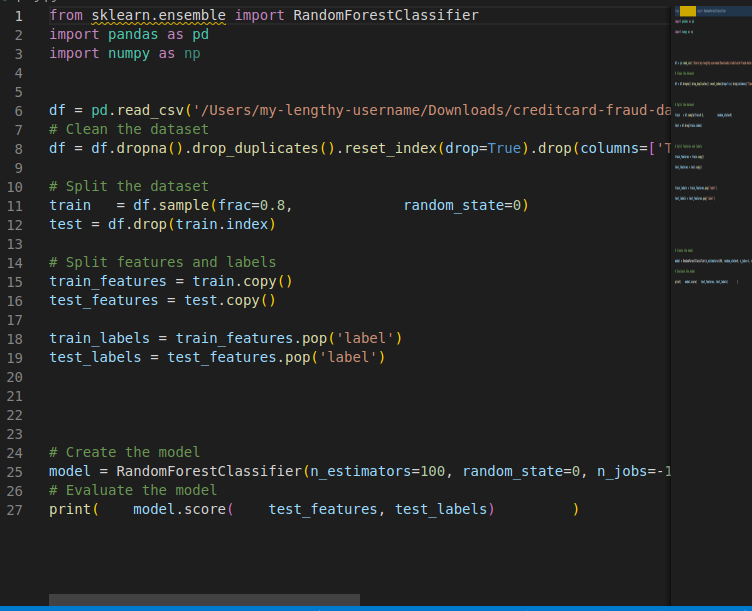The height and width of the screenshot is (611, 752).
Task: Click line number 27 in the gutter
Action: [x=14, y=509]
